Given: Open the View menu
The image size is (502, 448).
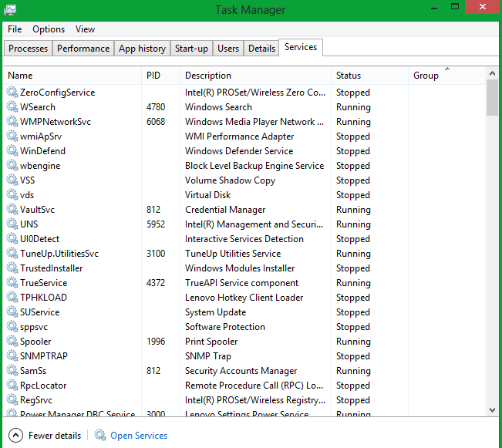Looking at the screenshot, I should pos(85,29).
